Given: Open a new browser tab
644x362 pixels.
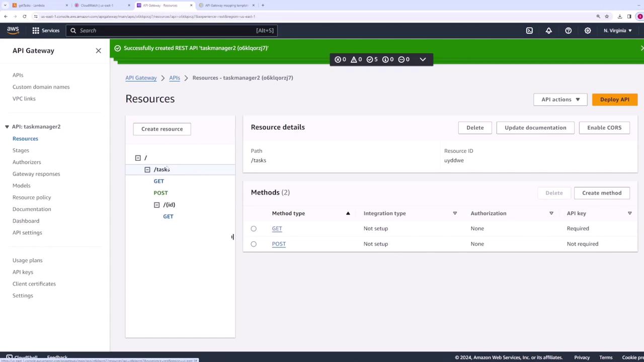Looking at the screenshot, I should click(263, 5).
